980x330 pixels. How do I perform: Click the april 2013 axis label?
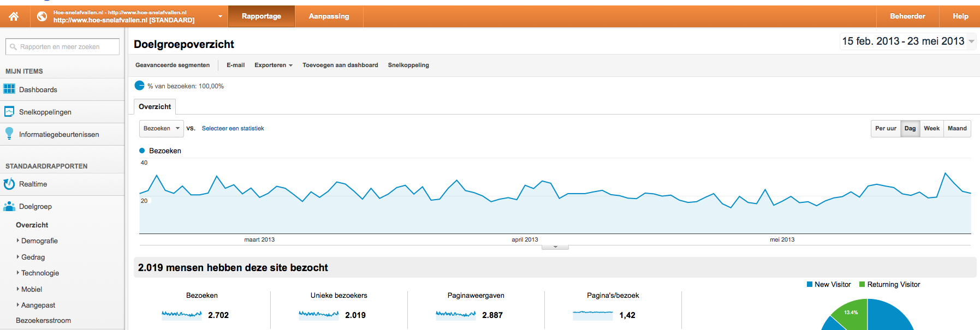[525, 239]
